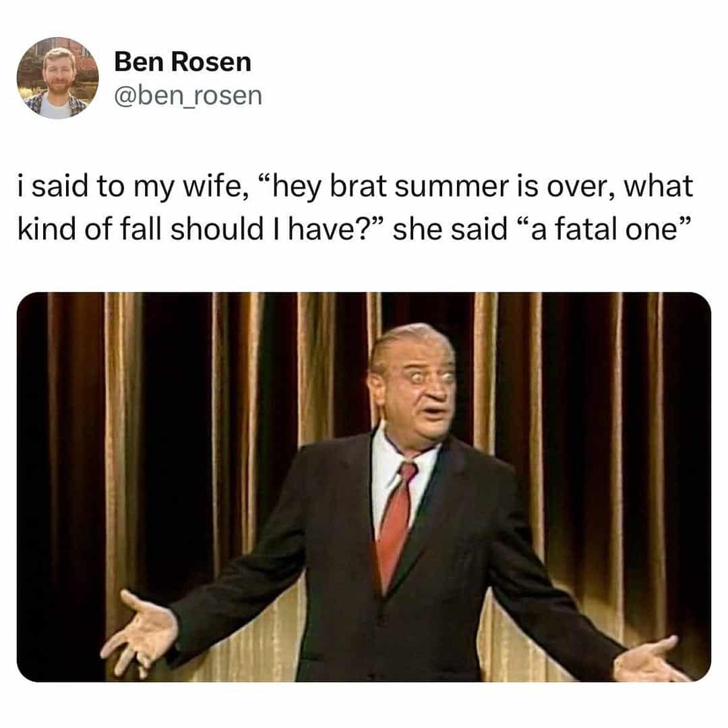Screen dimensions: 728x728
Task: Open the @ben_rosen handle link
Action: [188, 96]
